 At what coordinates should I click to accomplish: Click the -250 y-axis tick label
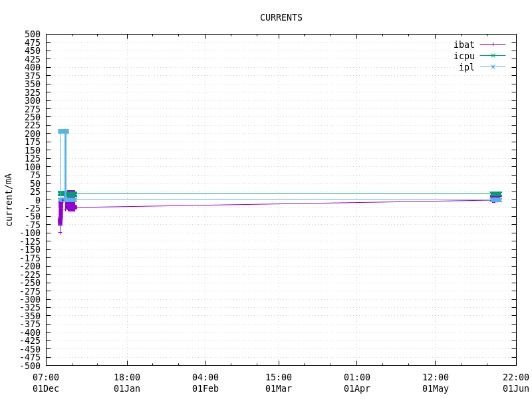click(x=30, y=283)
